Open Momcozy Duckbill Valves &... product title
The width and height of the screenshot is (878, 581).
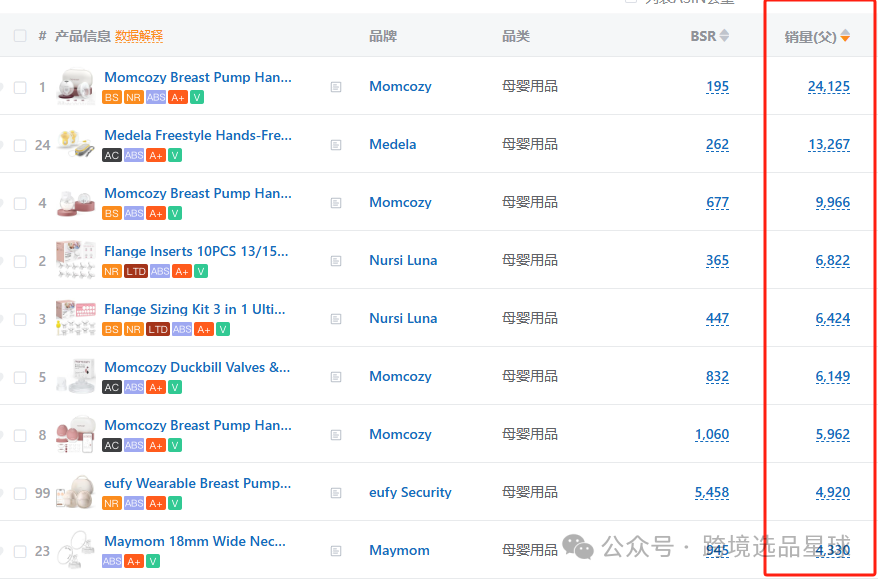click(x=197, y=368)
